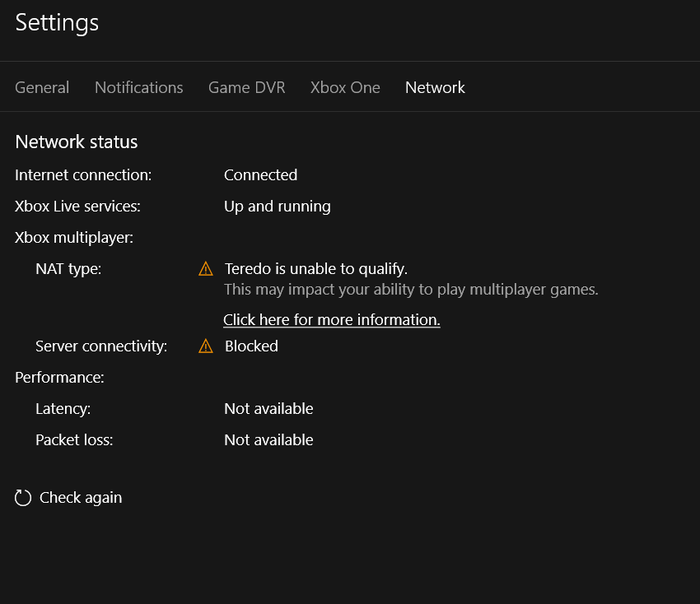Click the Up and running status text
This screenshot has height=604, width=700.
(x=278, y=207)
